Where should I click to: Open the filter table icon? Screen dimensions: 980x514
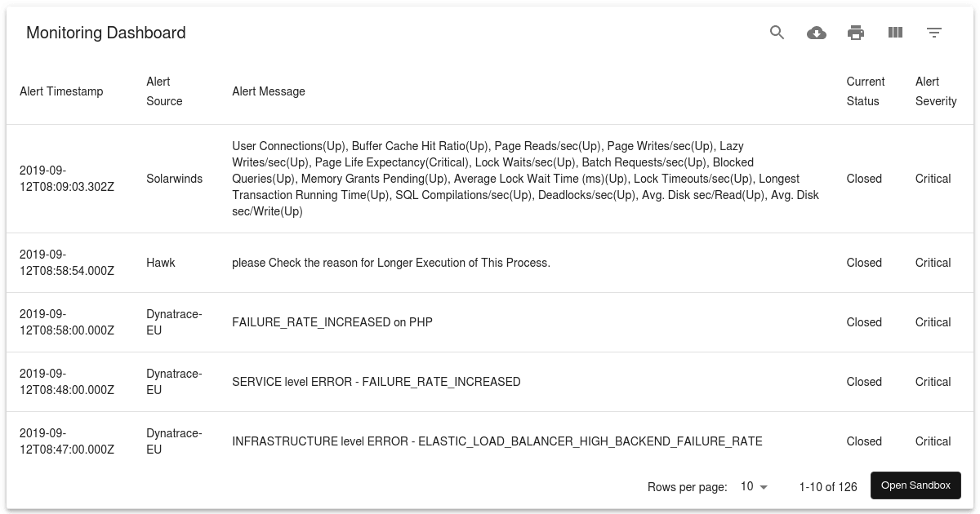[x=934, y=33]
